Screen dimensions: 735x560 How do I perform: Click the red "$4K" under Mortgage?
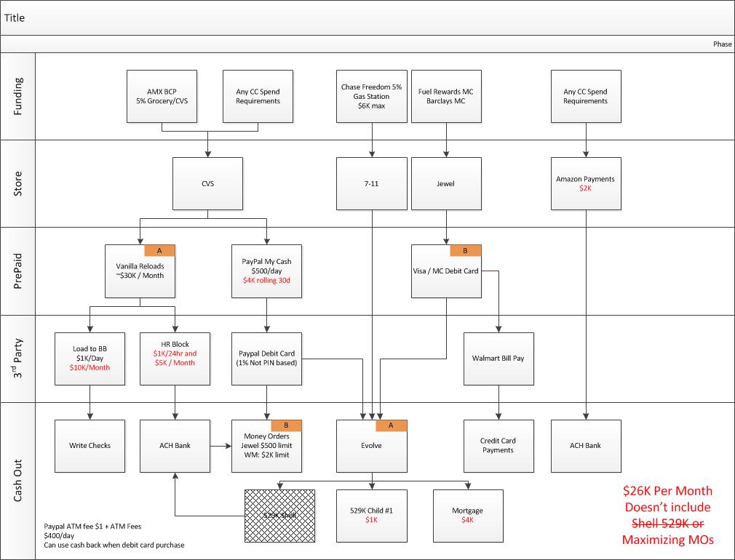(x=468, y=520)
